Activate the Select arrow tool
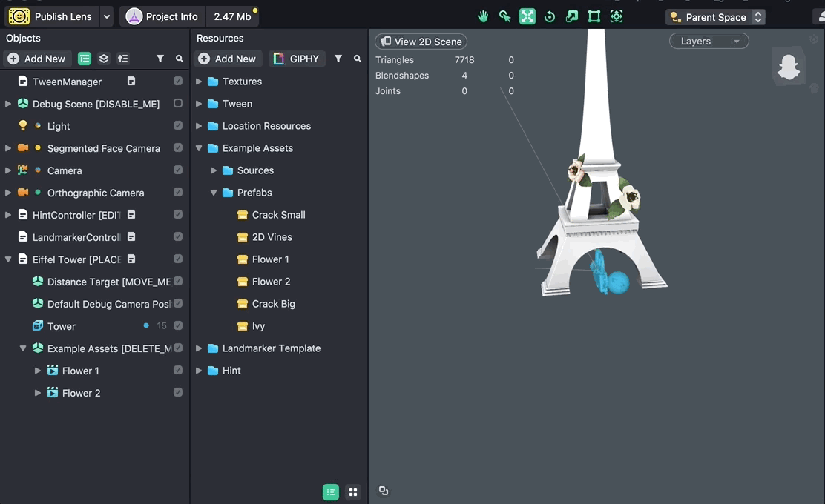The image size is (825, 504). 505,16
